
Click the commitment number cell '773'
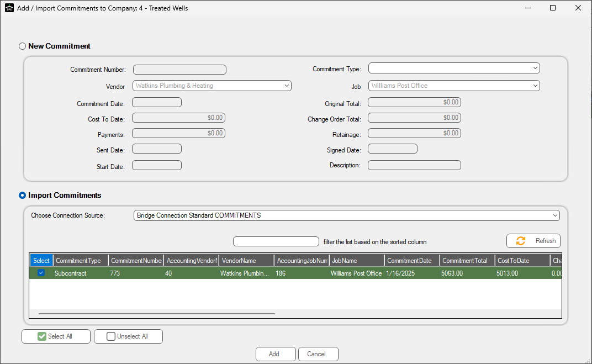pyautogui.click(x=136, y=273)
